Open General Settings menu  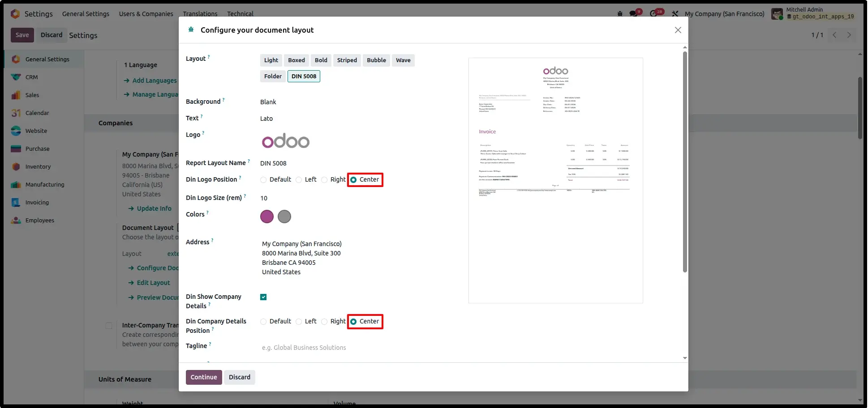coord(86,14)
